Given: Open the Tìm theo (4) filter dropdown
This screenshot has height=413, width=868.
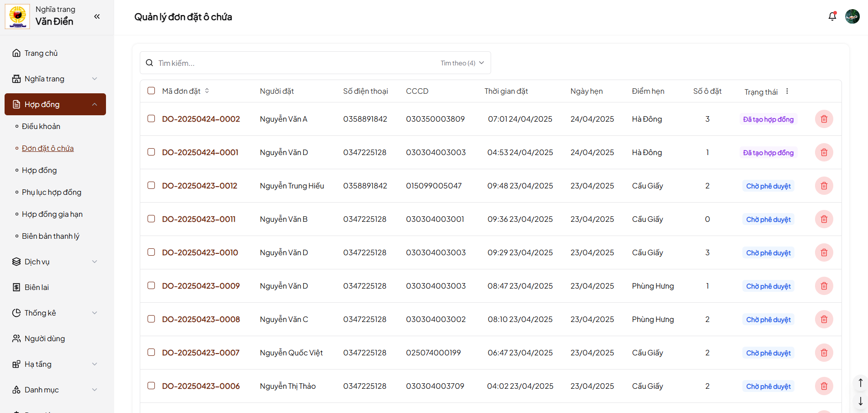Looking at the screenshot, I should (x=462, y=63).
